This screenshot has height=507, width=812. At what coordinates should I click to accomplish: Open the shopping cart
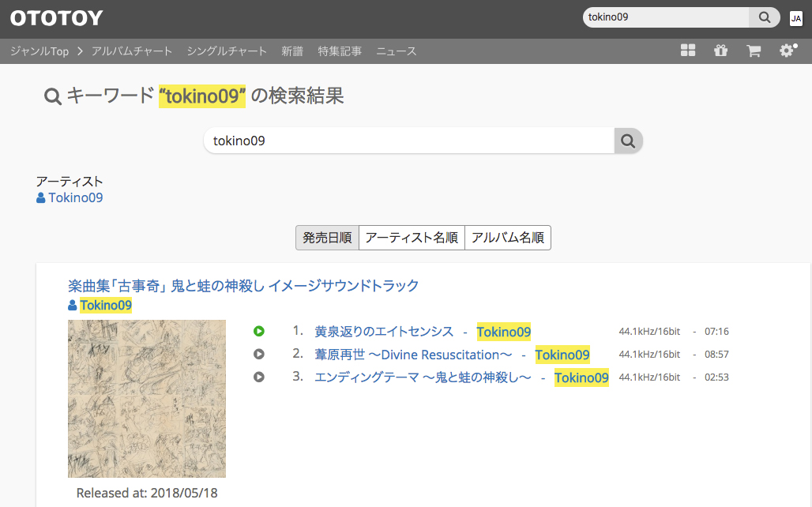(x=754, y=51)
